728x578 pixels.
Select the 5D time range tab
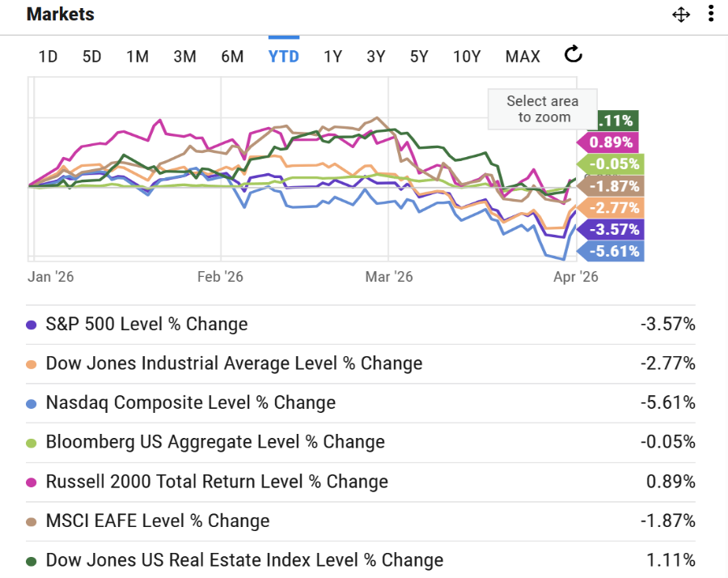[x=91, y=57]
